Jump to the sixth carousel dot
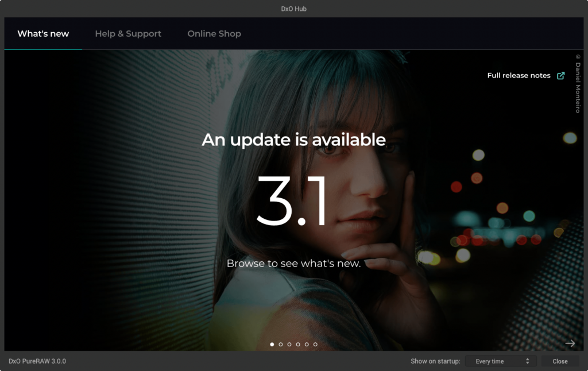The height and width of the screenshot is (371, 588). coord(315,345)
